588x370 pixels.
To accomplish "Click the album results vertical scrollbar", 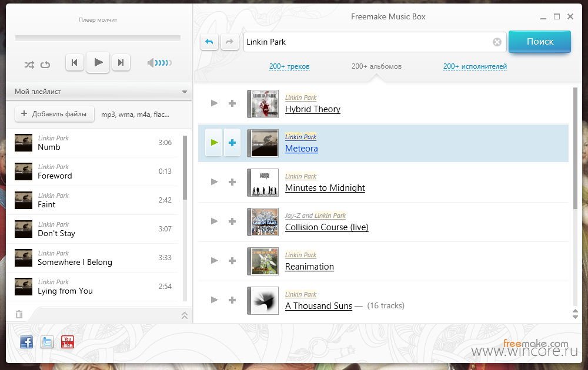I will pyautogui.click(x=575, y=149).
